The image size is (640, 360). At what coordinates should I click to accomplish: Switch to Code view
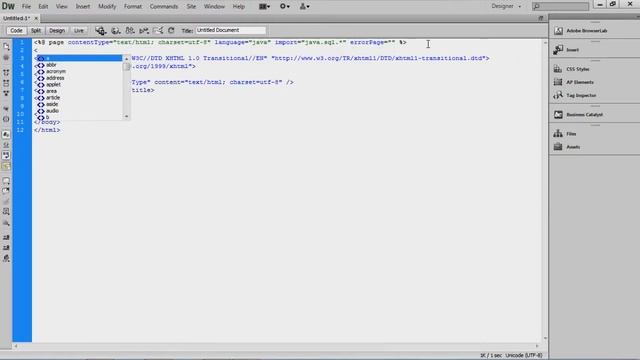[16, 31]
